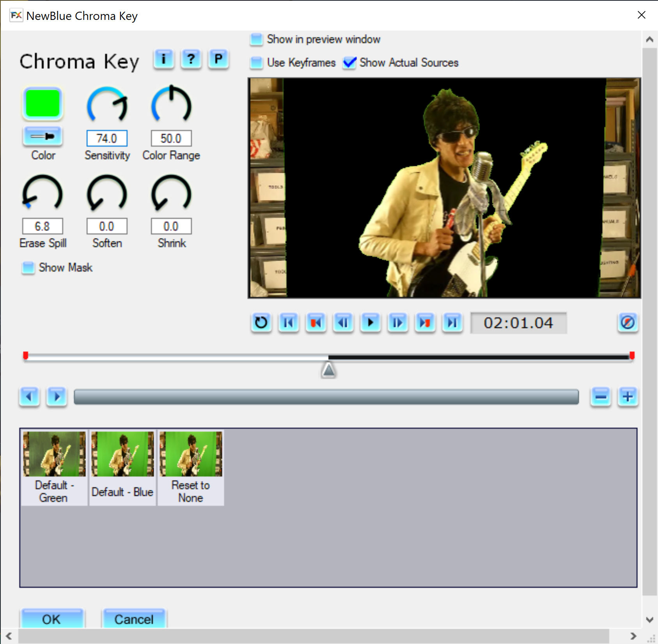Close the NewBlue Chroma Key window
The height and width of the screenshot is (644, 658).
click(641, 15)
